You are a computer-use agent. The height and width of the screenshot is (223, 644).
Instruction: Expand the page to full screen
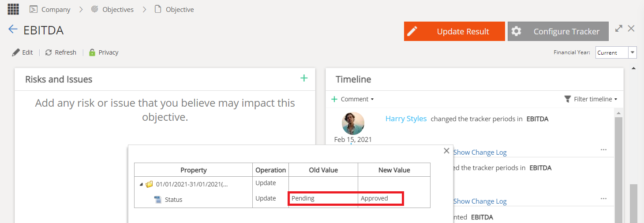[619, 28]
